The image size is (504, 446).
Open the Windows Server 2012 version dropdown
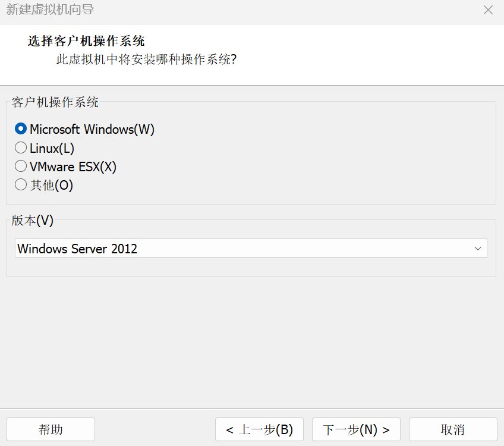tap(250, 249)
